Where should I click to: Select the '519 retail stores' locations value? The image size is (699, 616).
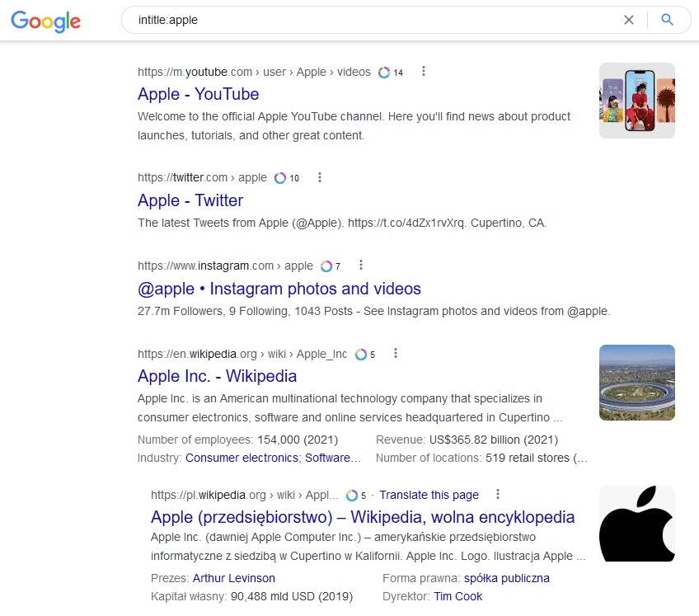(x=528, y=458)
